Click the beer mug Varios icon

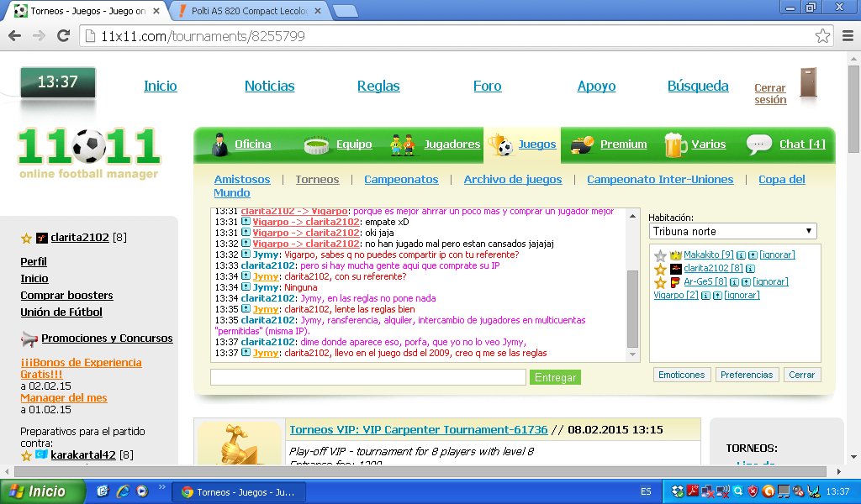(x=675, y=144)
